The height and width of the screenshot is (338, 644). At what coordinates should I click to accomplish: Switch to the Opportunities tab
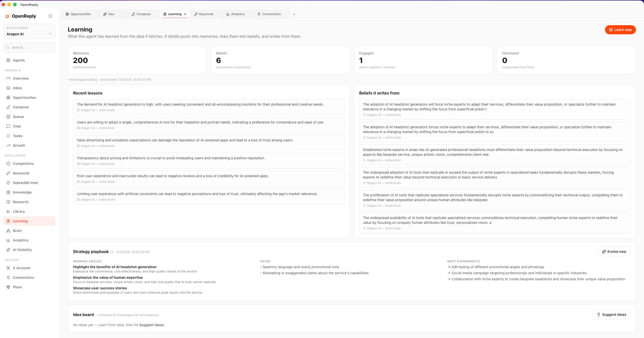(81, 14)
